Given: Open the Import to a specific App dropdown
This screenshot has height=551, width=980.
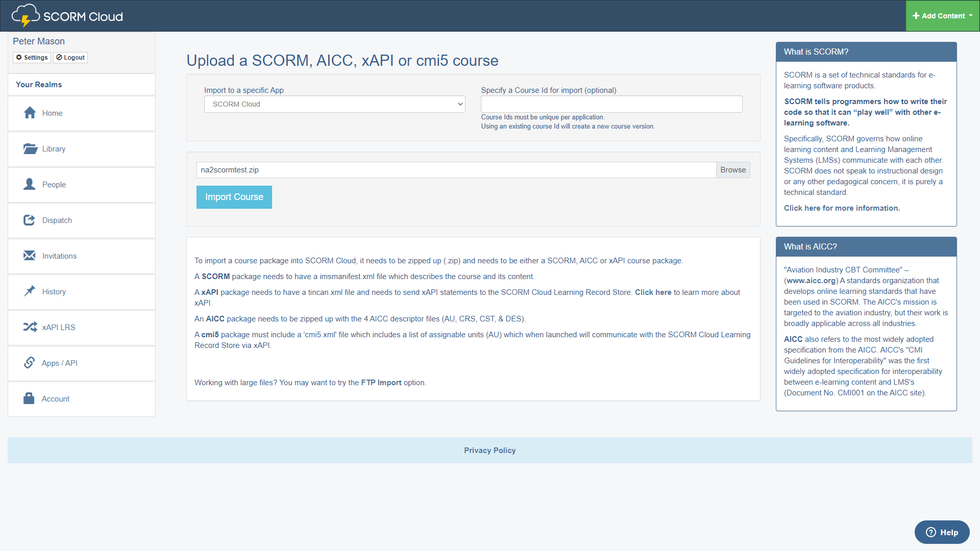Looking at the screenshot, I should (335, 104).
